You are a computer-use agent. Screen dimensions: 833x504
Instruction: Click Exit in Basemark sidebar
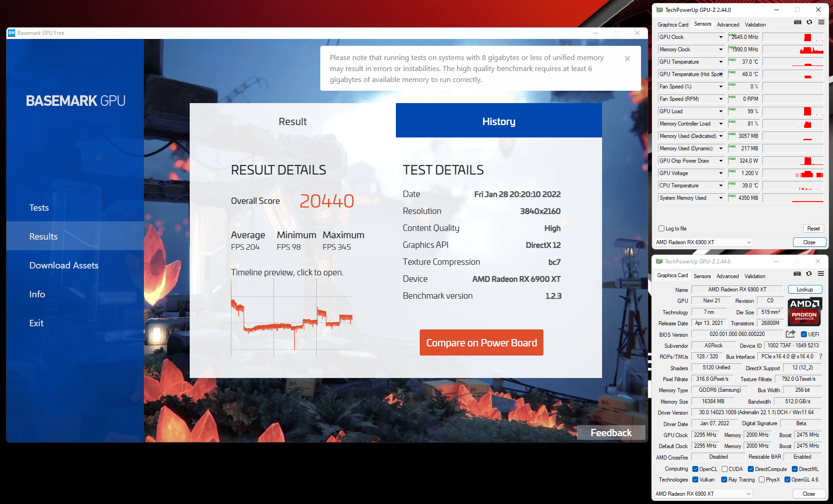click(36, 323)
